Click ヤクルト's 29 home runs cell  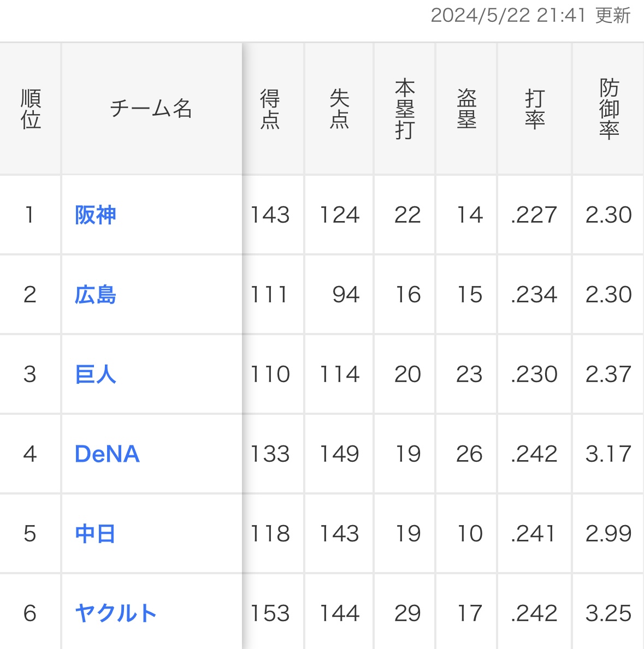(x=407, y=614)
